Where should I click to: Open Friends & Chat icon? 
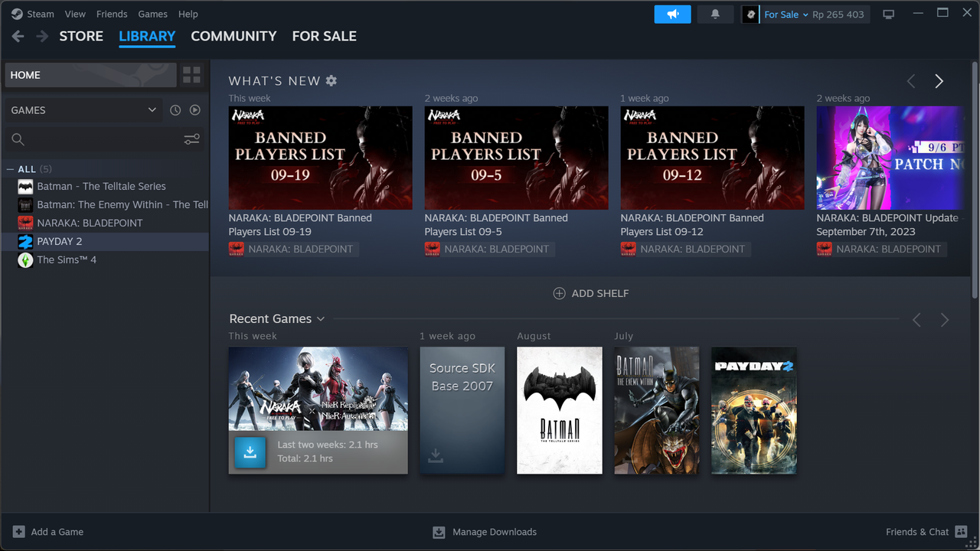962,532
